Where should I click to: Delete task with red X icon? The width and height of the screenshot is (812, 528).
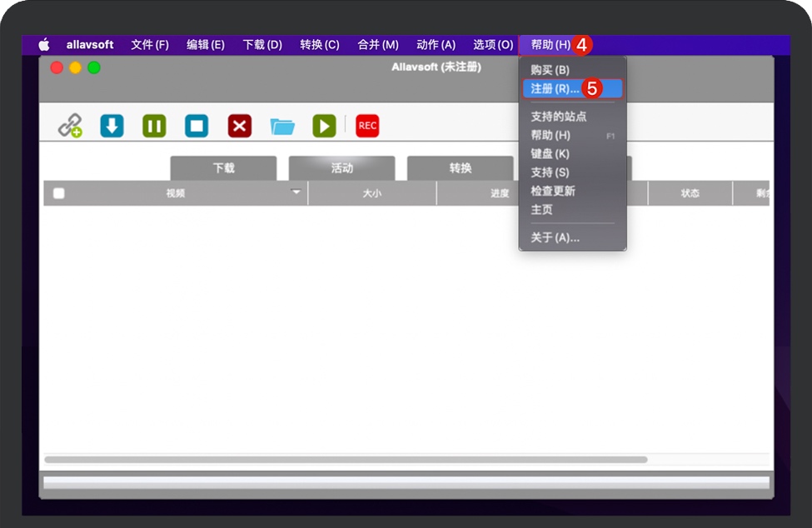pyautogui.click(x=240, y=126)
